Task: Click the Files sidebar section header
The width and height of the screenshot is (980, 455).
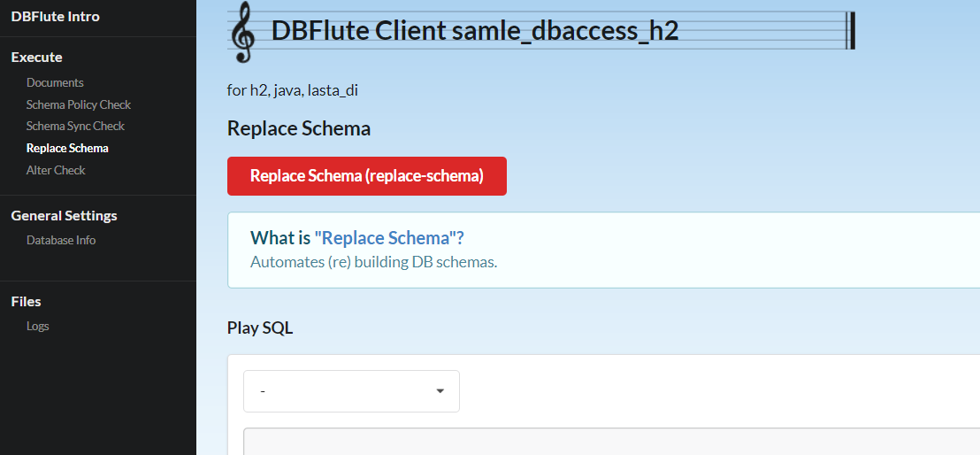Action: coord(26,301)
